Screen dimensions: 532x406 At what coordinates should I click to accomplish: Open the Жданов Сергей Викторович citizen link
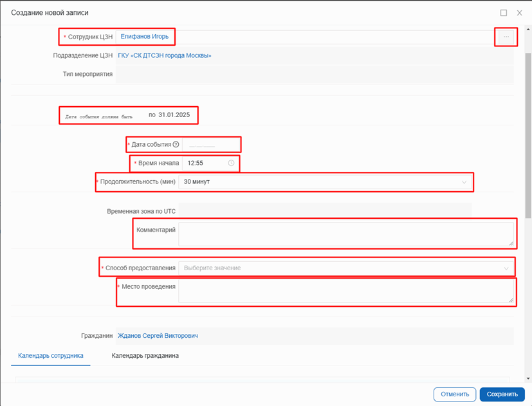(x=158, y=336)
